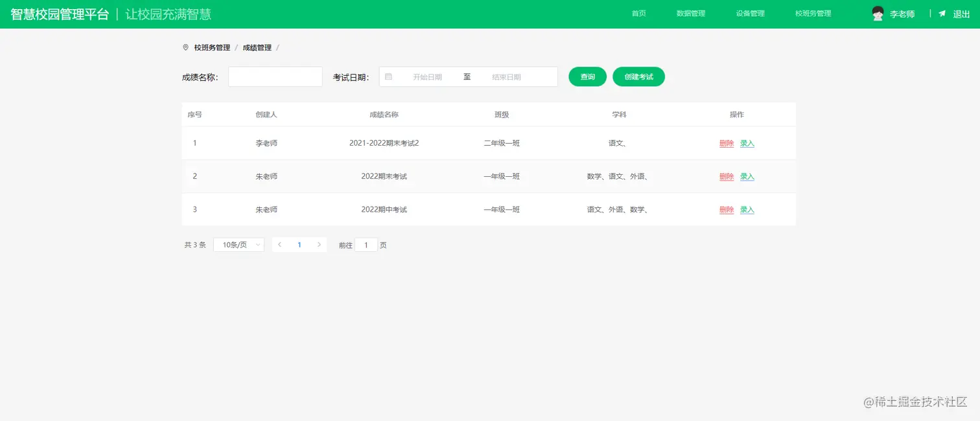
Task: Click 一年级一班 in the 2022期末考试 row
Action: point(502,176)
